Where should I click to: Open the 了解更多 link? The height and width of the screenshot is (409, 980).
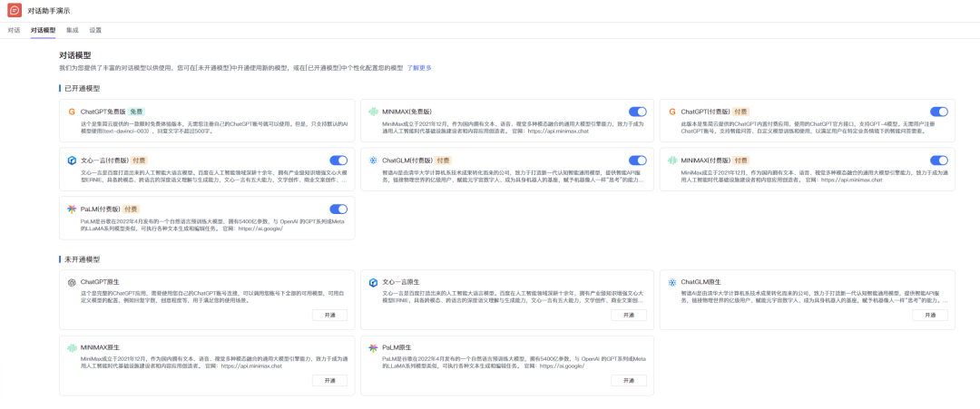(418, 68)
